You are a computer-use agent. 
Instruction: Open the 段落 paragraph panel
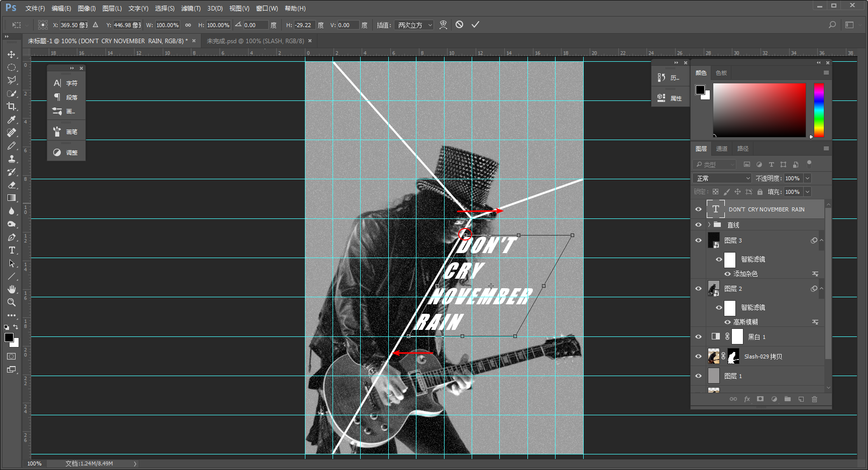pyautogui.click(x=66, y=97)
